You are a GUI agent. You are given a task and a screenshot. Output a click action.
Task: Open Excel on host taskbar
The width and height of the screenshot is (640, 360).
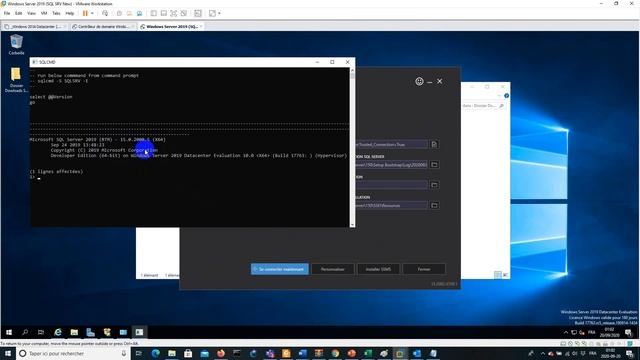click(368, 353)
